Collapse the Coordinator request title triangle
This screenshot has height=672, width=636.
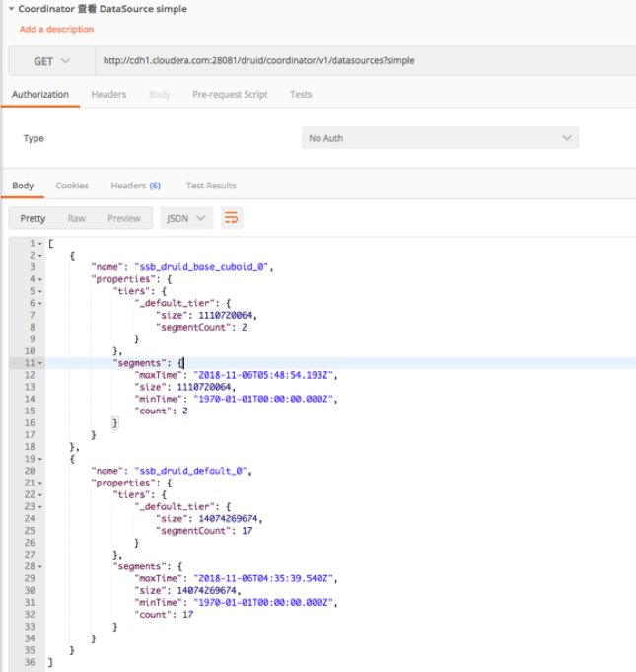10,9
